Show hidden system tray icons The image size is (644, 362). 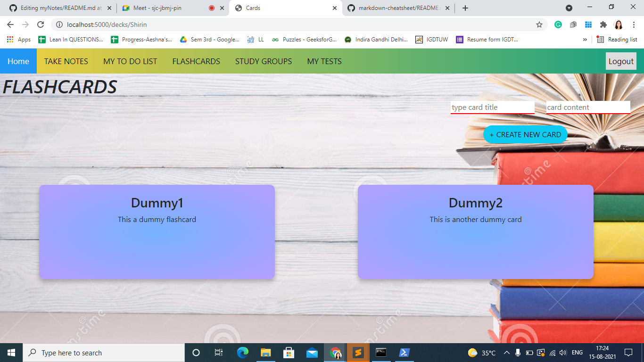point(506,353)
